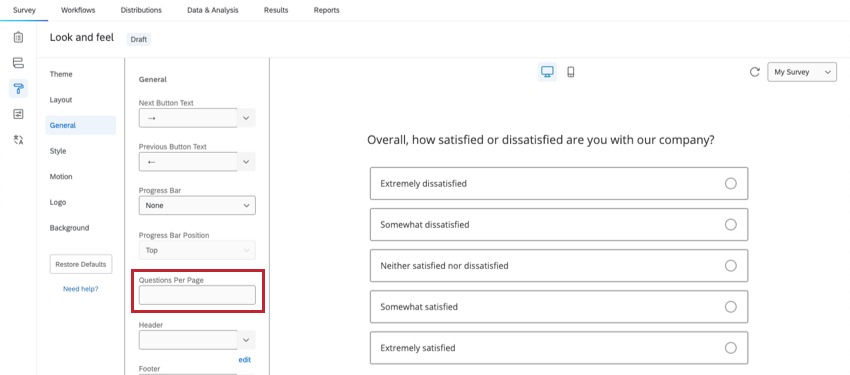This screenshot has width=850, height=375.
Task: Open the Translations icon in sidebar
Action: coord(18,140)
